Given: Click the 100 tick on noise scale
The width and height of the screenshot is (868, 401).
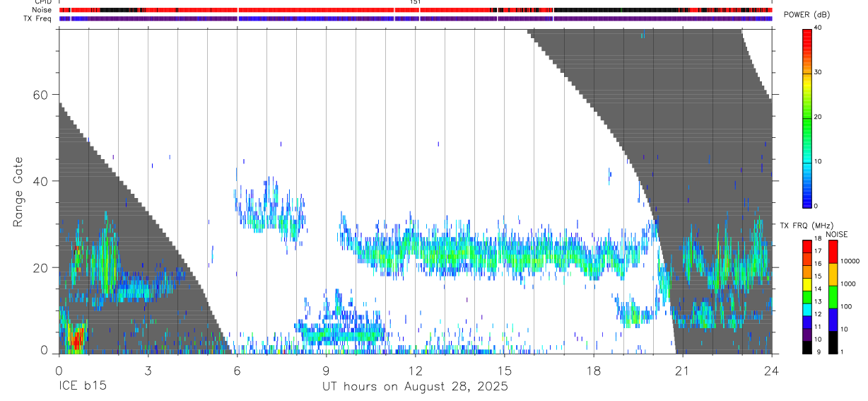Looking at the screenshot, I should pos(846,306).
